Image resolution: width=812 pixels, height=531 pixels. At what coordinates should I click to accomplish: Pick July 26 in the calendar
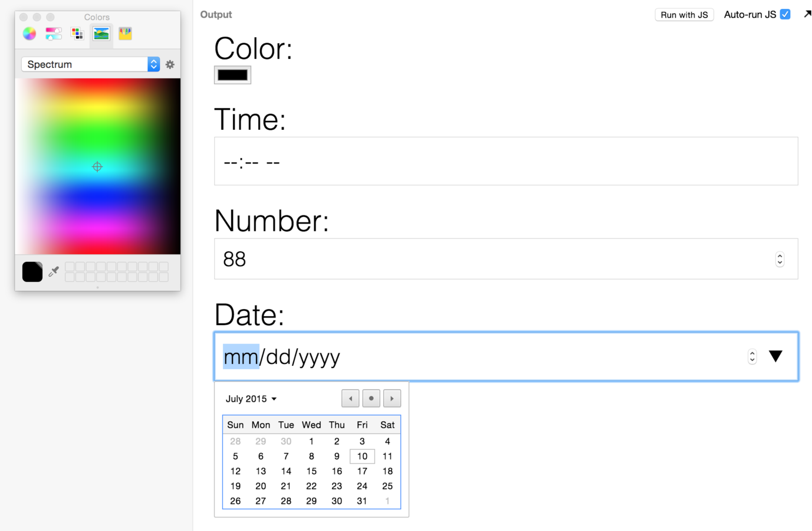pos(235,501)
